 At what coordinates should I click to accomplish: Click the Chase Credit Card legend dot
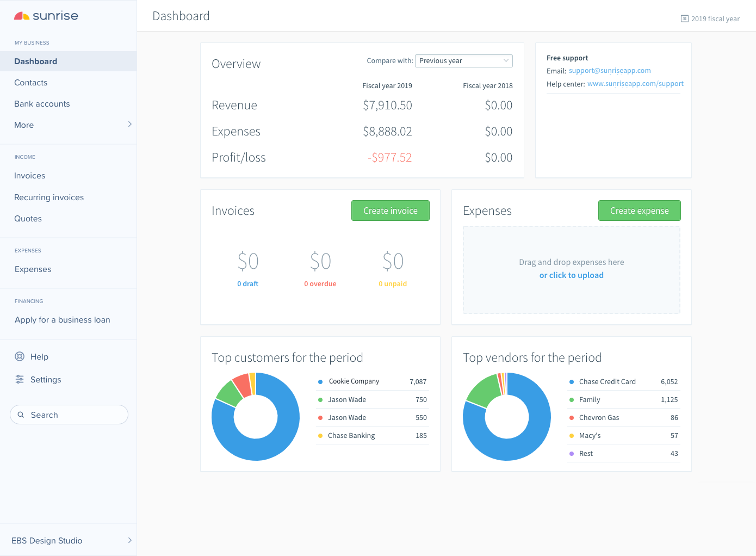click(572, 381)
